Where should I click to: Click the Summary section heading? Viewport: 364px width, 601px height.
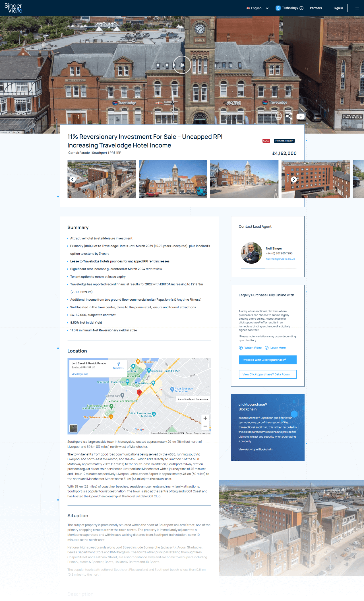(78, 227)
